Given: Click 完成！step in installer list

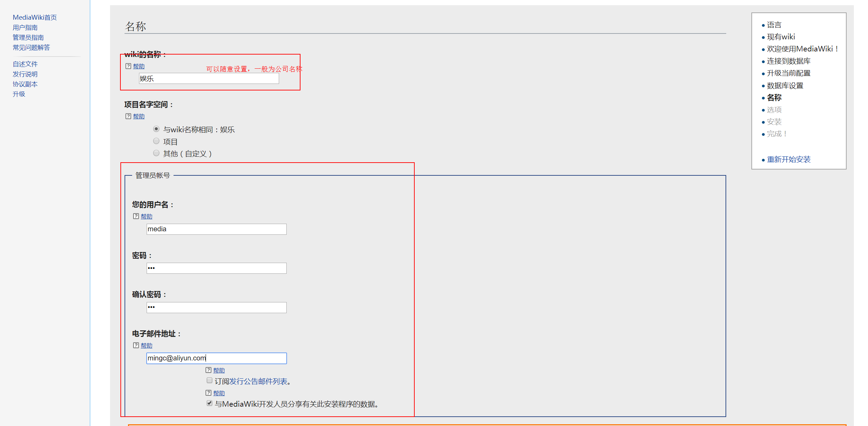Looking at the screenshot, I should (777, 134).
